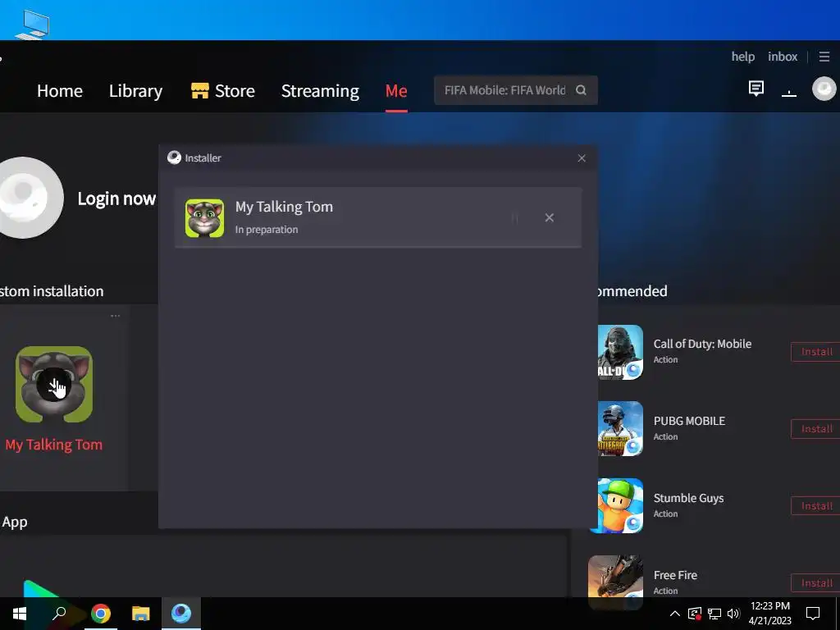
Task: Open the Home tab
Action: point(59,91)
